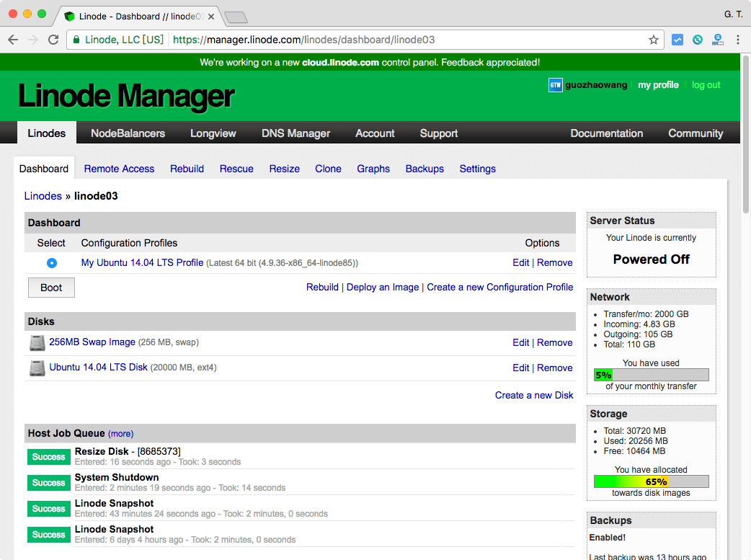The width and height of the screenshot is (751, 560).
Task: Open the Backups tab
Action: click(425, 169)
